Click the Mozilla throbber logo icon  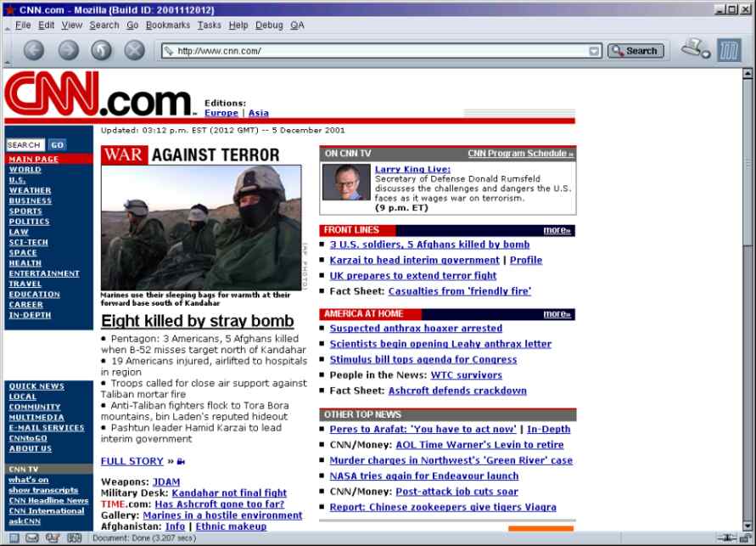coord(729,50)
